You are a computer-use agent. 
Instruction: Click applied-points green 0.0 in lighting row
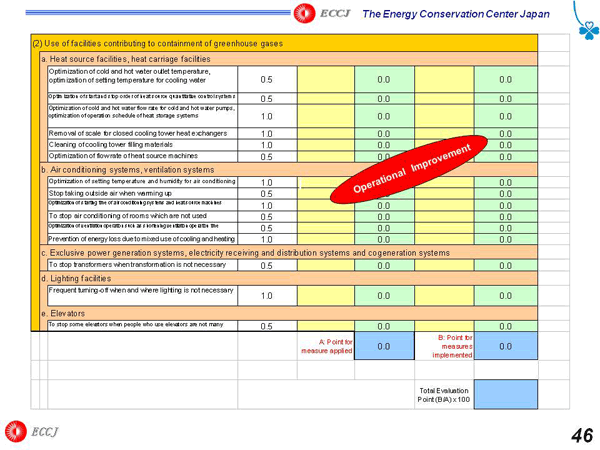(x=384, y=295)
